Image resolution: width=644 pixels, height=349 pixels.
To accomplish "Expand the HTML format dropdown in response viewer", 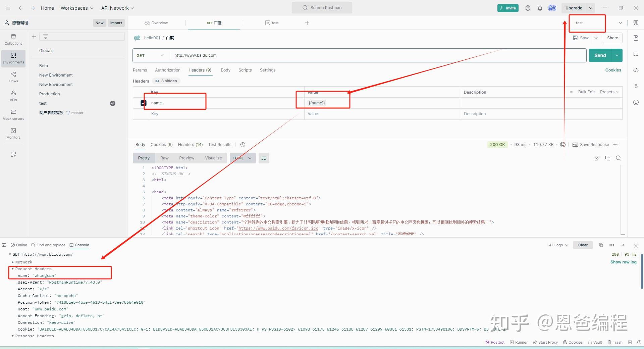I will [250, 158].
